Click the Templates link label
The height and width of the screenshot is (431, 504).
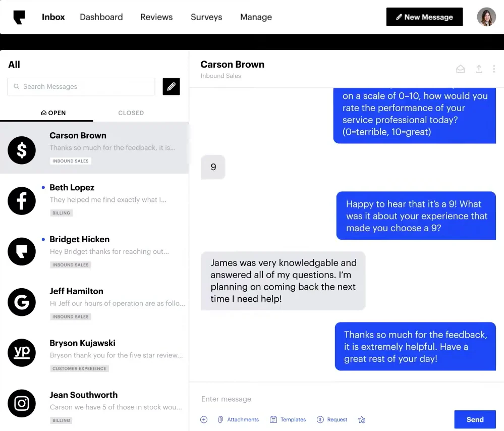point(293,419)
